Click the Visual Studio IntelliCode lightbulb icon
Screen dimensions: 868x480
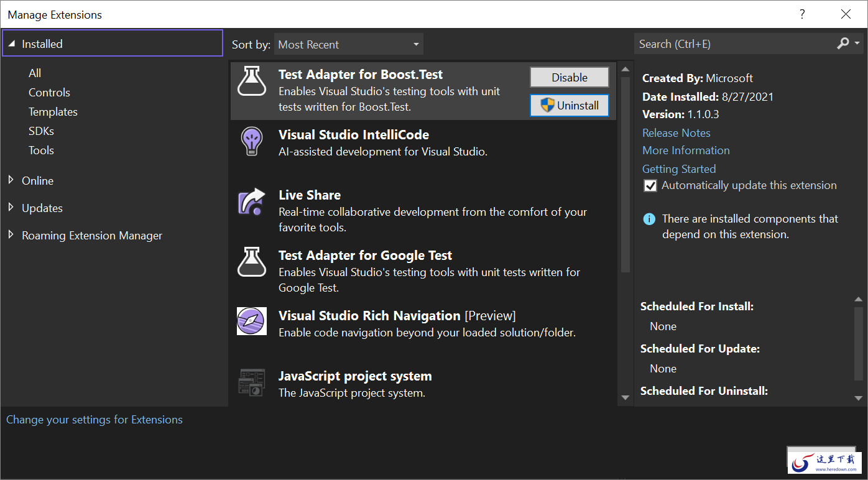tap(252, 141)
